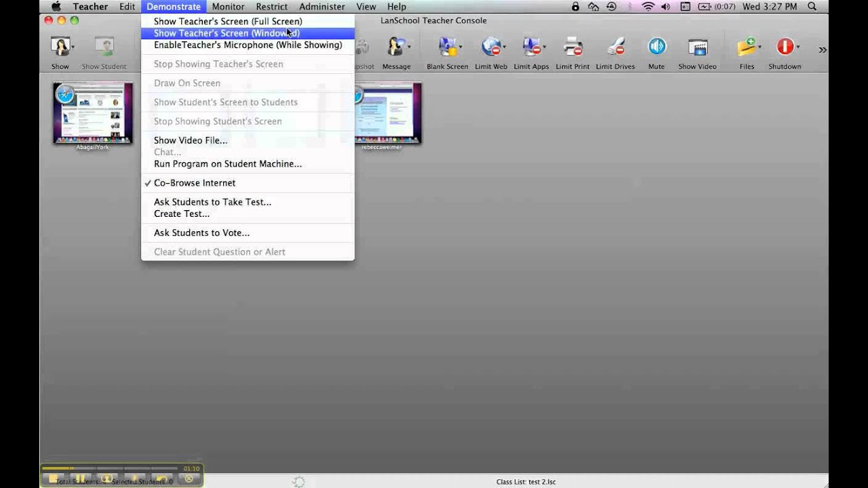Open the Message dropdown arrow

pos(409,47)
